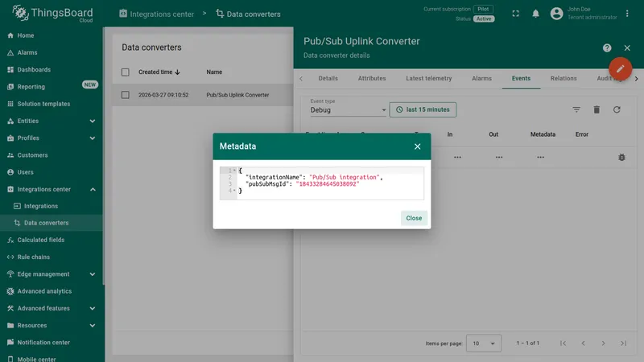Click the orange edit pencil button
Viewport: 644px width, 362px height.
coord(620,68)
